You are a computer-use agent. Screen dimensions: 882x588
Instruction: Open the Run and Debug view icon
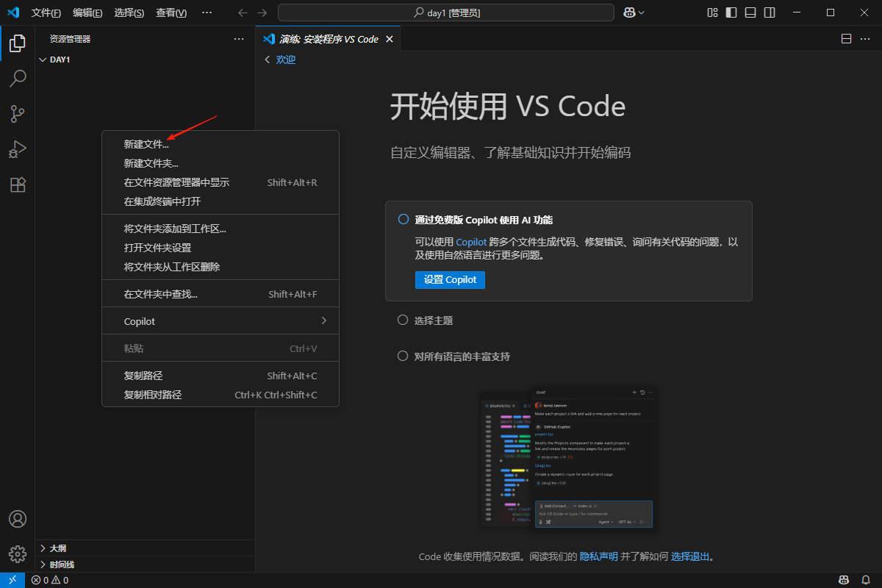tap(18, 149)
